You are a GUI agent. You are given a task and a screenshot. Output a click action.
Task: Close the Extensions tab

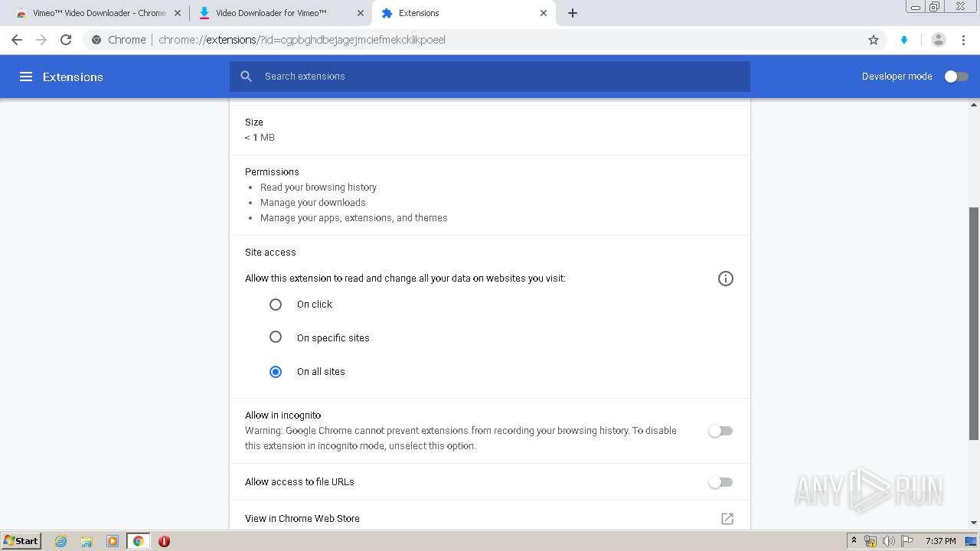(544, 13)
